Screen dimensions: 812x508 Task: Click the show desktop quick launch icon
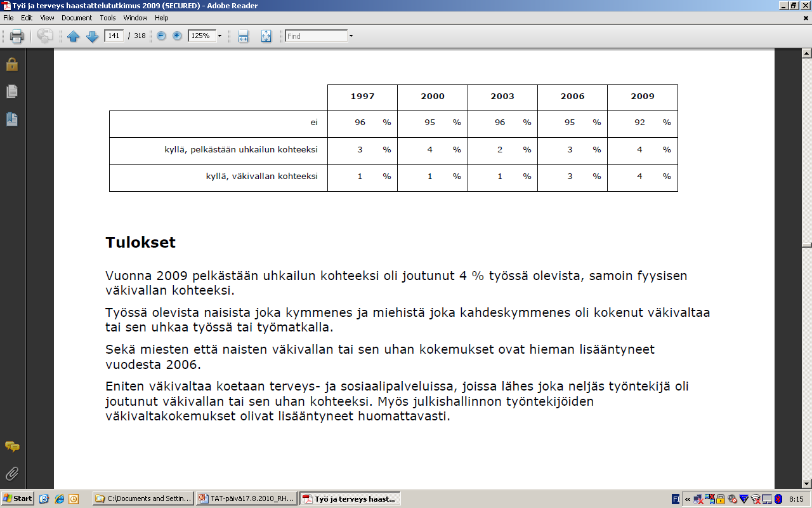point(44,498)
